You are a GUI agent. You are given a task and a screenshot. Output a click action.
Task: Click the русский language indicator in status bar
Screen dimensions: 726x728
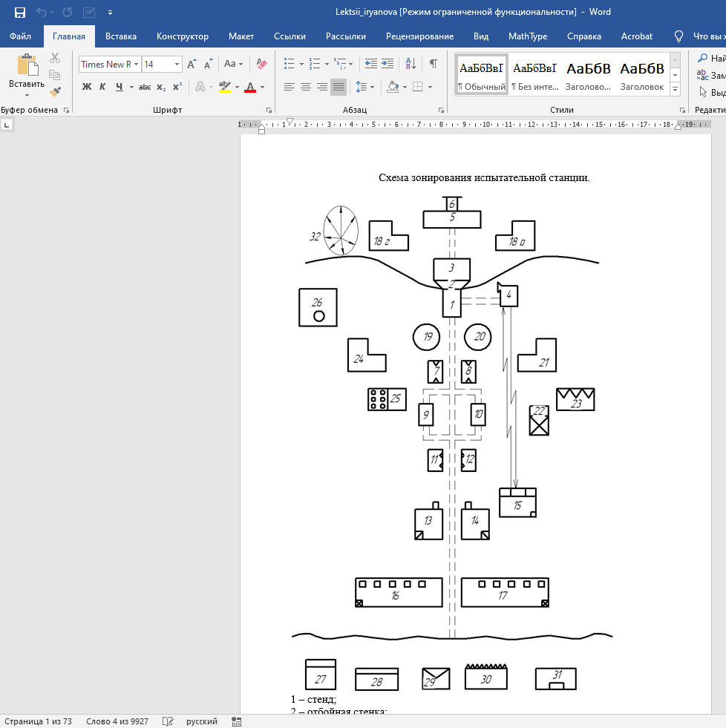(201, 721)
